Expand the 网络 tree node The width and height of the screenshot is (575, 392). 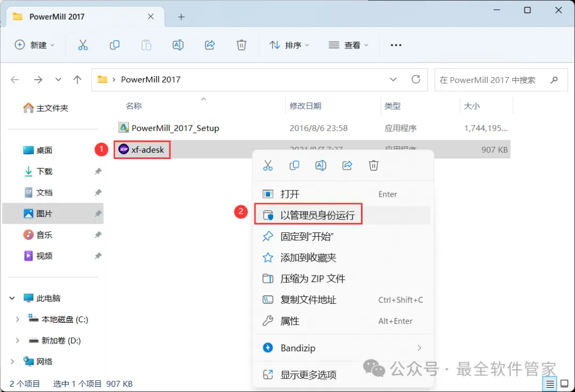click(x=12, y=362)
